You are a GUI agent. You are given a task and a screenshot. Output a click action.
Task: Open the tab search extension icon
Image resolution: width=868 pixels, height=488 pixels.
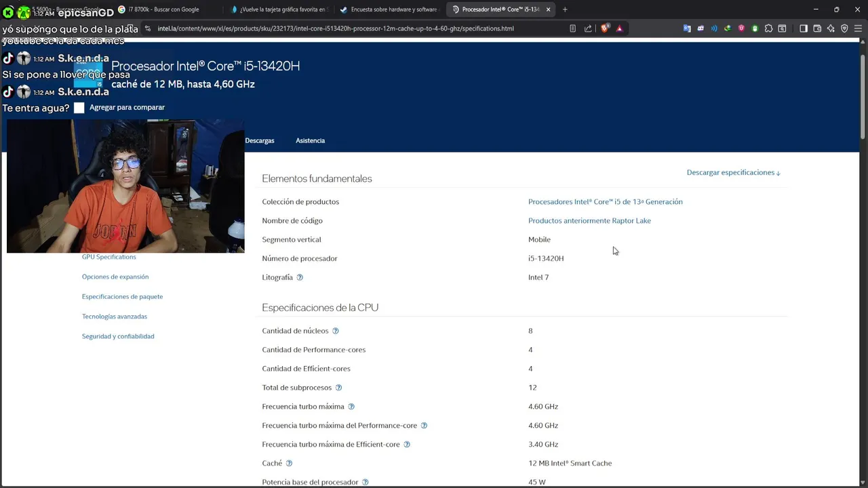pyautogui.click(x=782, y=28)
